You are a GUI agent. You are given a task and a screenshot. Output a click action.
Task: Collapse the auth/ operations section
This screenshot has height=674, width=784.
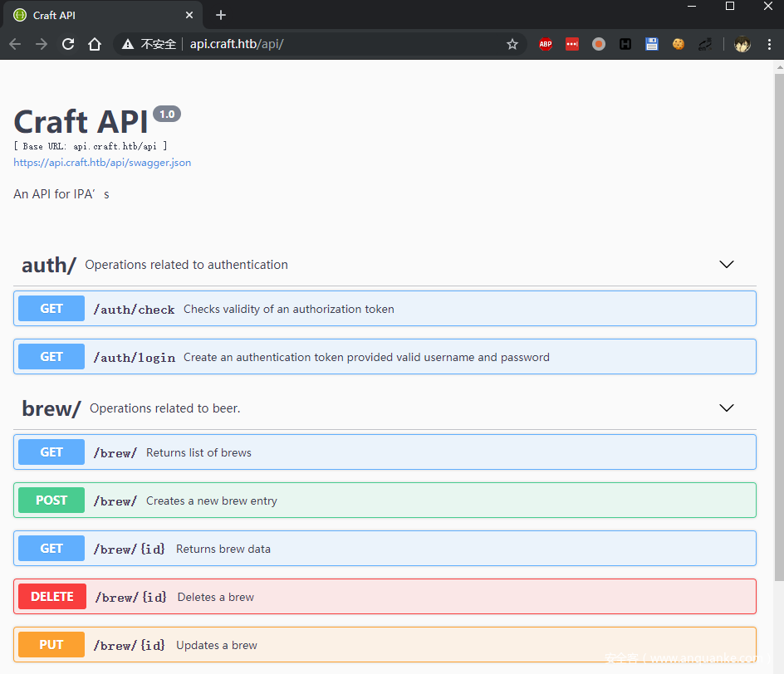(x=726, y=265)
